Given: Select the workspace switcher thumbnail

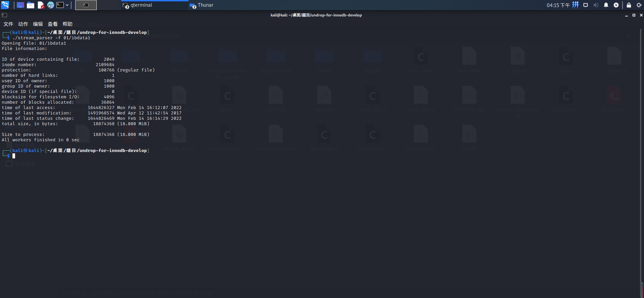Looking at the screenshot, I should 86,5.
